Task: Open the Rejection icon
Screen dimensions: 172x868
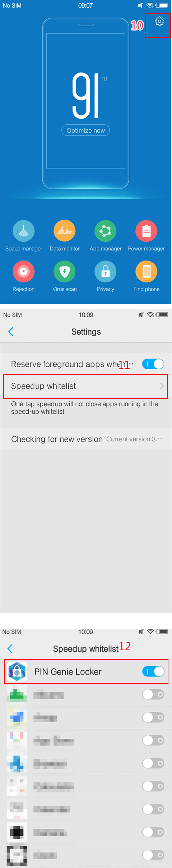Action: (24, 271)
